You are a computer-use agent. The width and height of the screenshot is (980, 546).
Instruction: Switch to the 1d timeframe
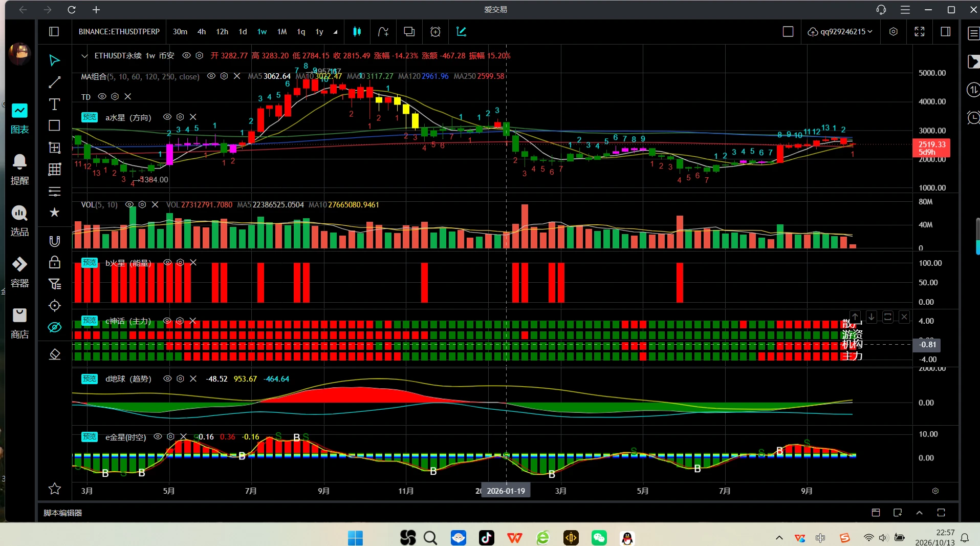click(x=243, y=32)
